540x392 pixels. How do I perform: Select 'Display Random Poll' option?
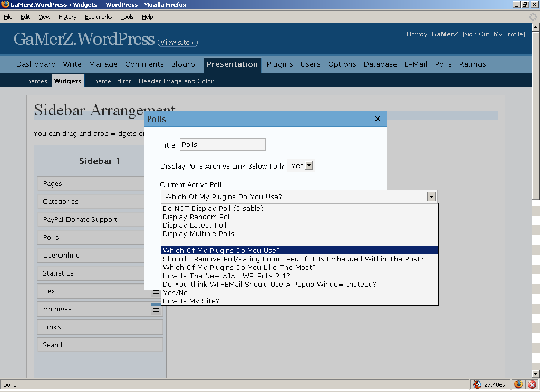(197, 217)
